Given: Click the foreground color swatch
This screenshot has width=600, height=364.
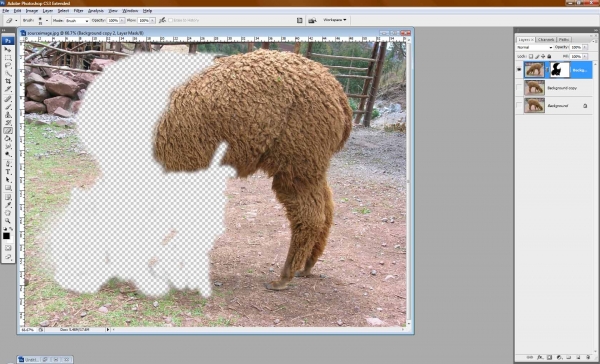Looking at the screenshot, I should pos(7,236).
